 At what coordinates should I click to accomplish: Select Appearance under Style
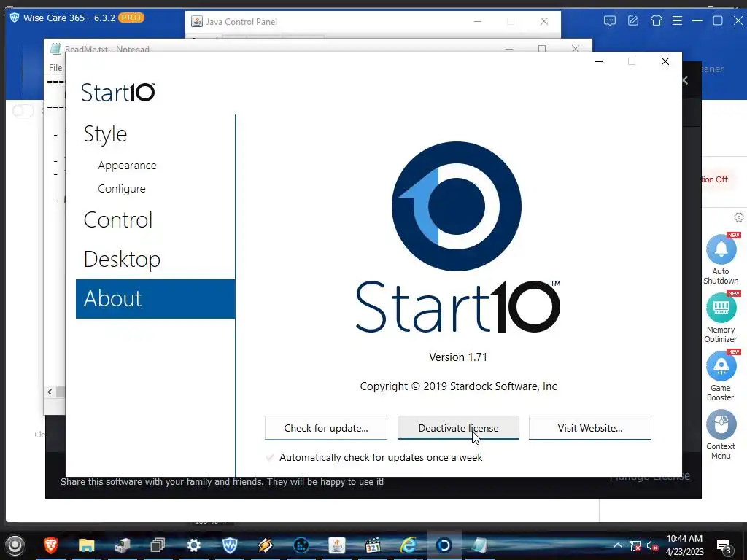(127, 166)
